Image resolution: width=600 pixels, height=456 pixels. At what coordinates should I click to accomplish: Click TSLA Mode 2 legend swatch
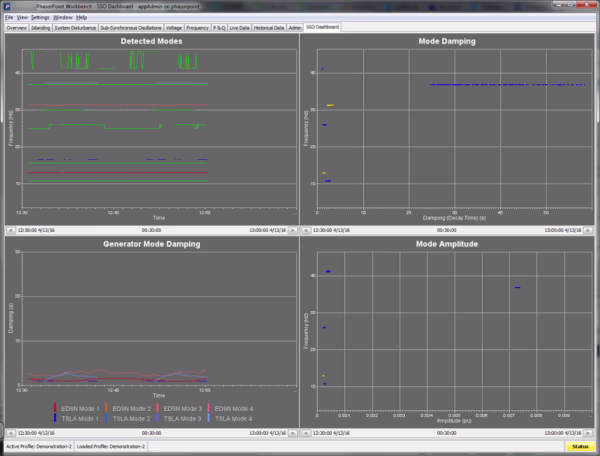pos(106,418)
